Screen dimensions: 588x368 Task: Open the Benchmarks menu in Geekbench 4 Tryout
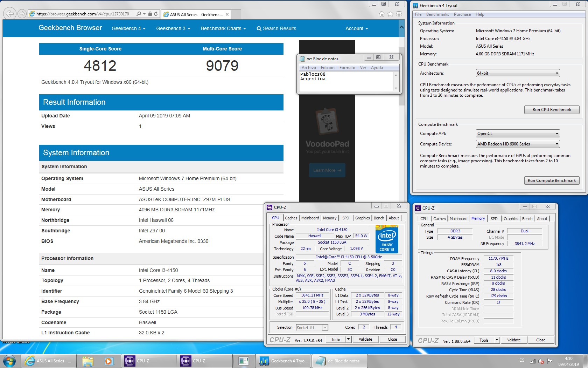pyautogui.click(x=437, y=14)
